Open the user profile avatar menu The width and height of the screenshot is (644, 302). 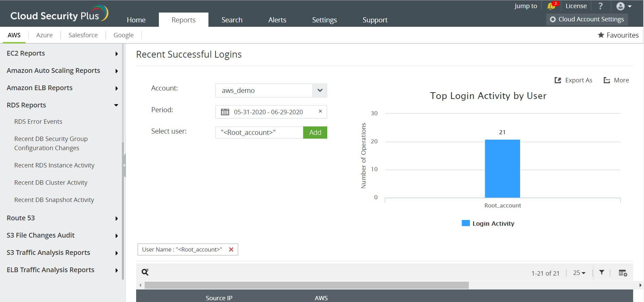[x=624, y=6]
